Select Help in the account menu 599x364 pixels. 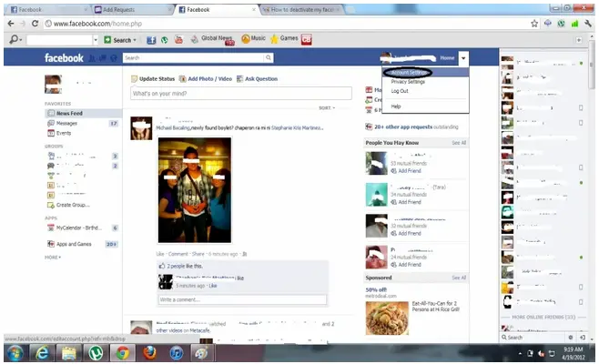[396, 106]
